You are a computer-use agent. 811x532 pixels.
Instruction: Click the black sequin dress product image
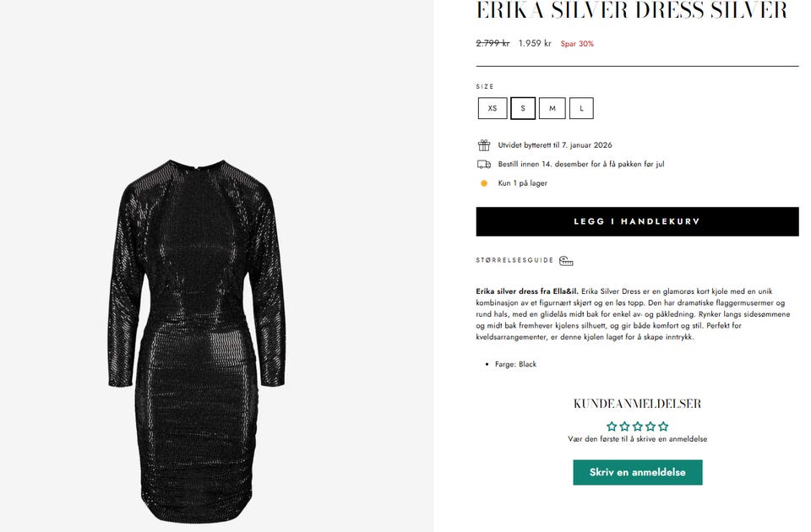click(197, 341)
